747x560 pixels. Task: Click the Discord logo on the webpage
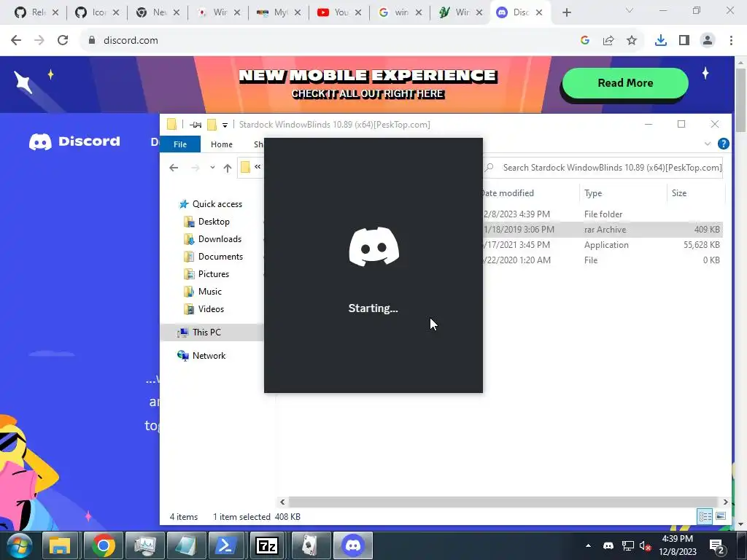(75, 141)
